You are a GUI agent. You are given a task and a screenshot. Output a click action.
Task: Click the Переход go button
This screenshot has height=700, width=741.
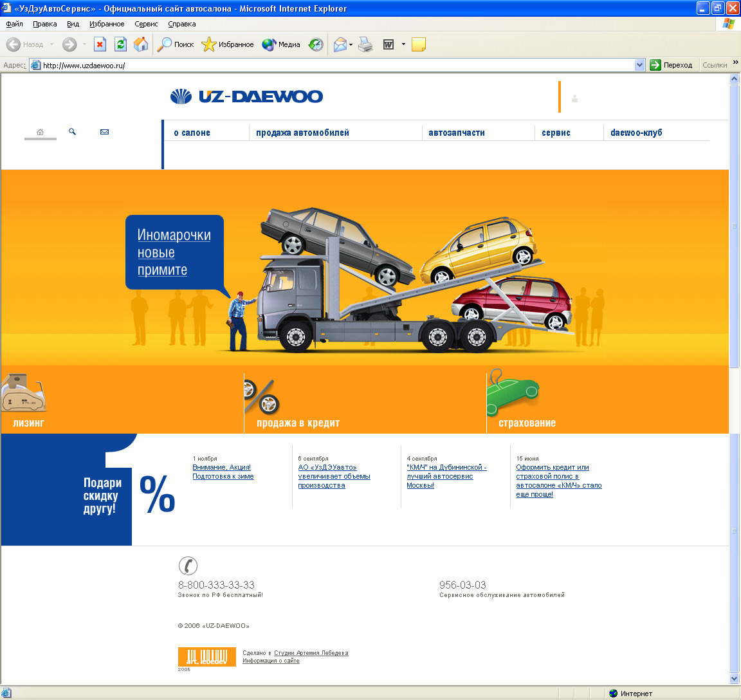(x=671, y=65)
